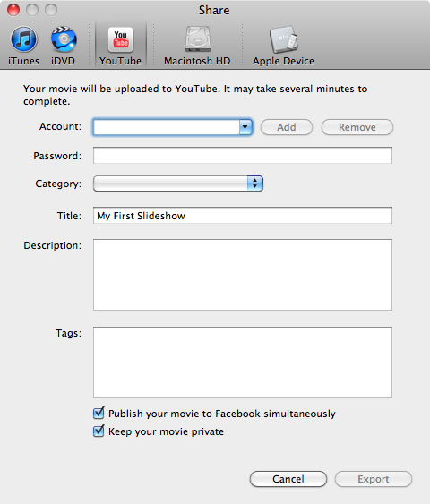This screenshot has height=504, width=430.
Task: Click the gray minimize window button
Action: pos(32,10)
